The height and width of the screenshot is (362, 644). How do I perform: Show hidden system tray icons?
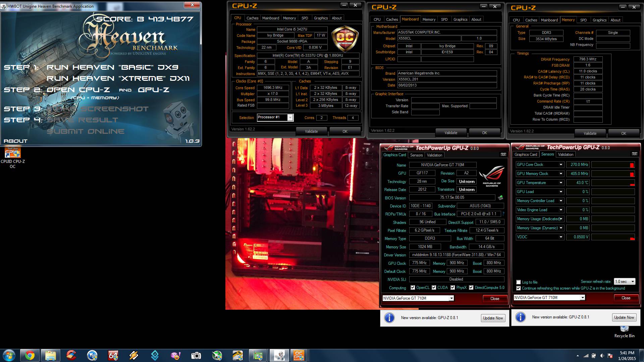pos(578,356)
